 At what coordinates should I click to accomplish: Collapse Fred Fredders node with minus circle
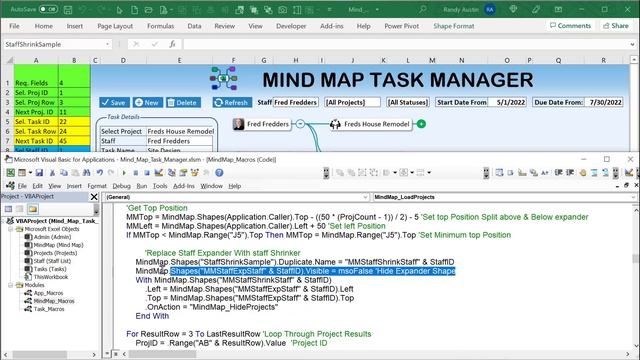(x=300, y=124)
